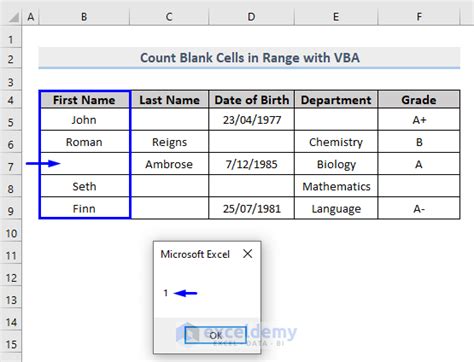Click the cell containing 'Roman'
The height and width of the screenshot is (362, 474).
84,142
